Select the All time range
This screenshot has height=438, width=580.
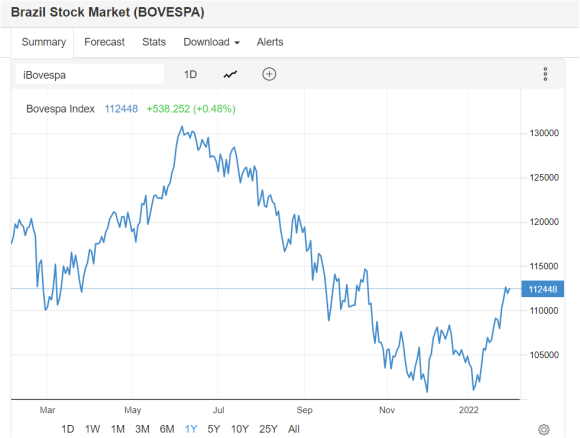(294, 429)
